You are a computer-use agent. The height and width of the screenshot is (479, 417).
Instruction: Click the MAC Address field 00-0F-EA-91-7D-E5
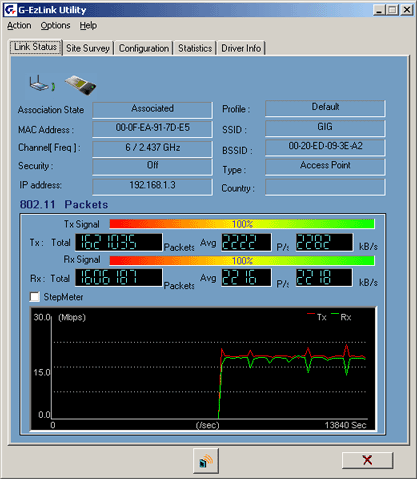click(152, 129)
